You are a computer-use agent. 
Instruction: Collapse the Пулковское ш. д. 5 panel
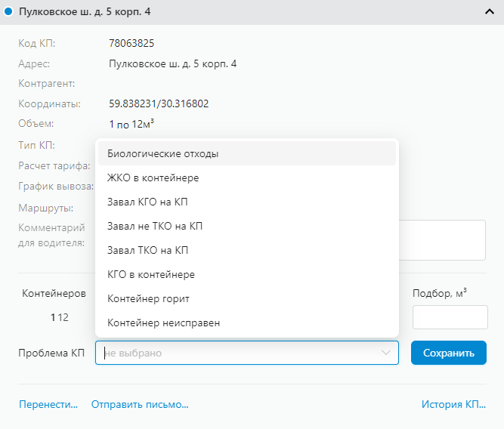coord(490,12)
